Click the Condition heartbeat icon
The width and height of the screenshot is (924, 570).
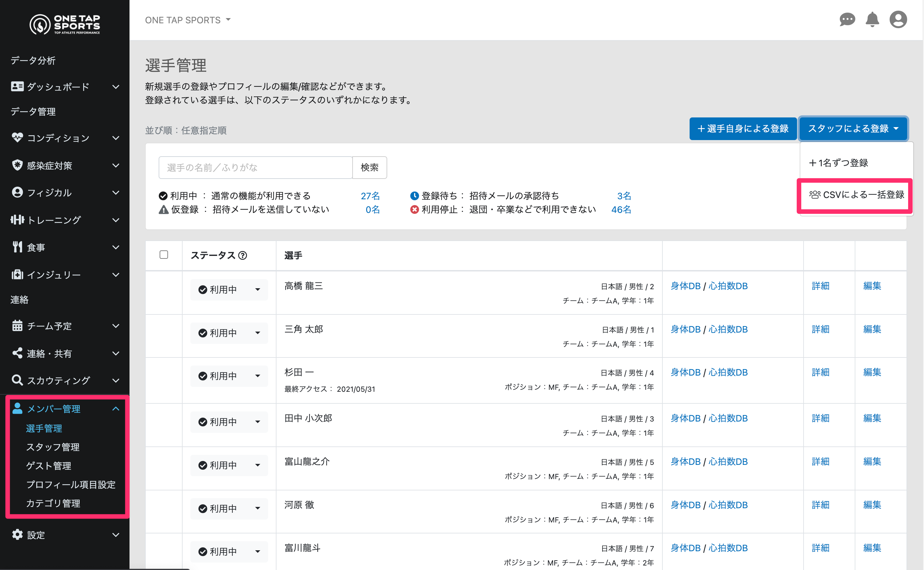tap(17, 137)
